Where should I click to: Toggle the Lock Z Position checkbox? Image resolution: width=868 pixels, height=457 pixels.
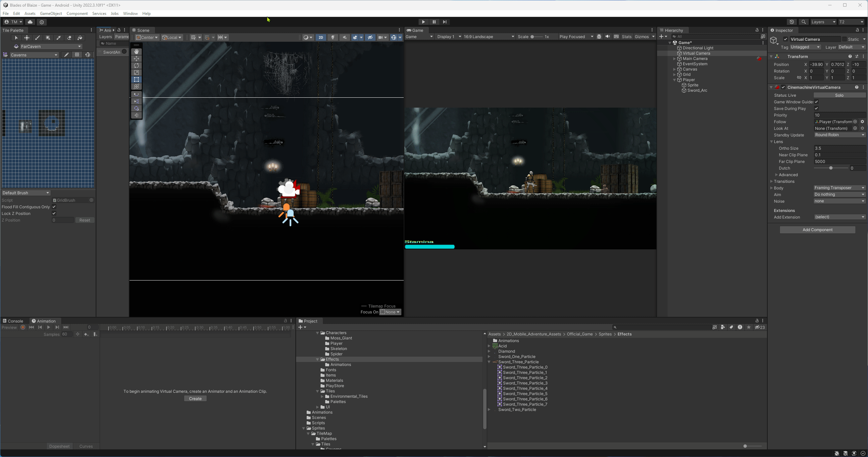pyautogui.click(x=54, y=213)
